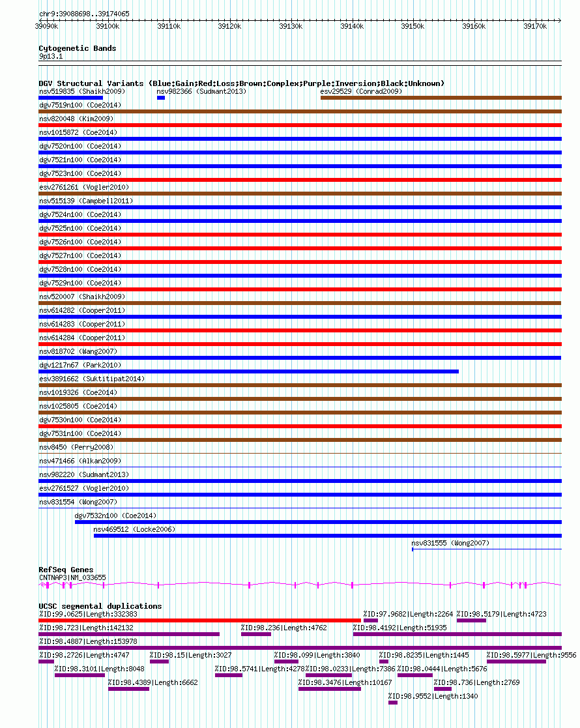Click the chr9:39088698..39174065 region label
Screen dimensions: 580x728
pos(84,14)
